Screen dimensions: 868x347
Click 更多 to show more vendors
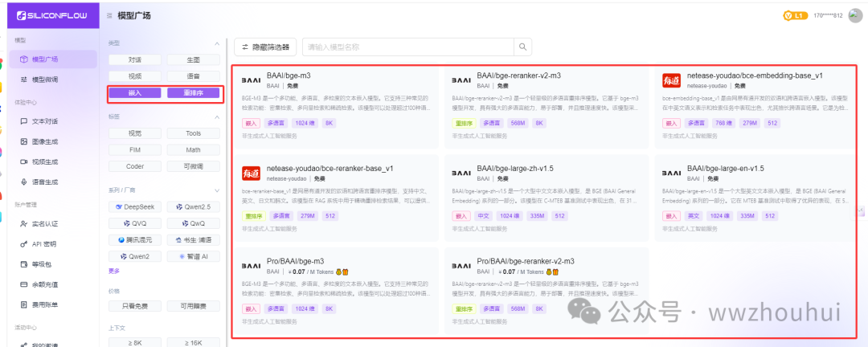[x=113, y=271]
